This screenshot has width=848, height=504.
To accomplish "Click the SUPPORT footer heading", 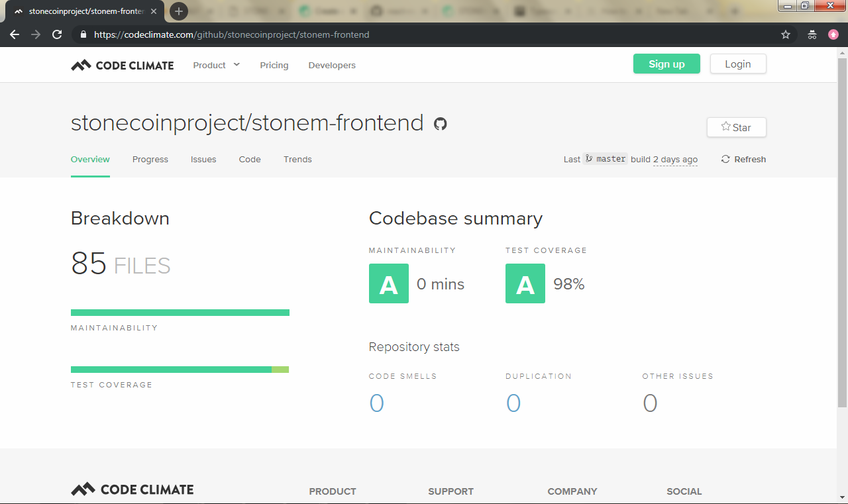I will [x=450, y=491].
